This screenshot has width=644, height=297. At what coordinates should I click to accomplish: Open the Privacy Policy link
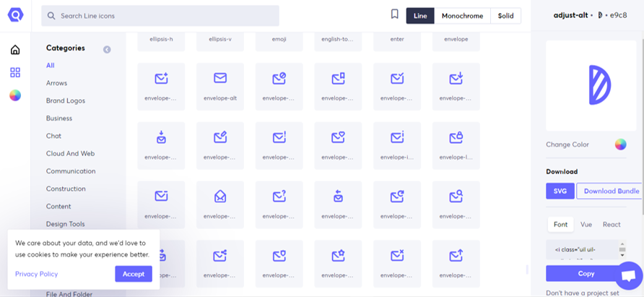pyautogui.click(x=37, y=274)
